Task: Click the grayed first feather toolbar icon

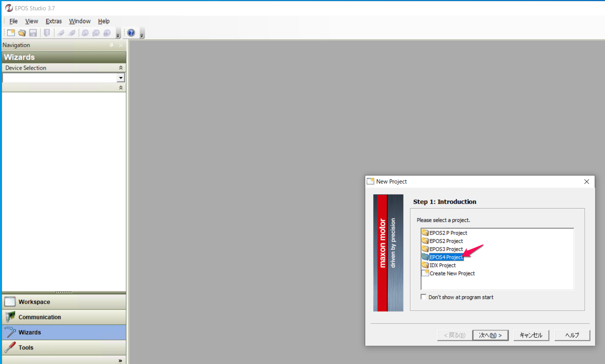Action: tap(61, 33)
